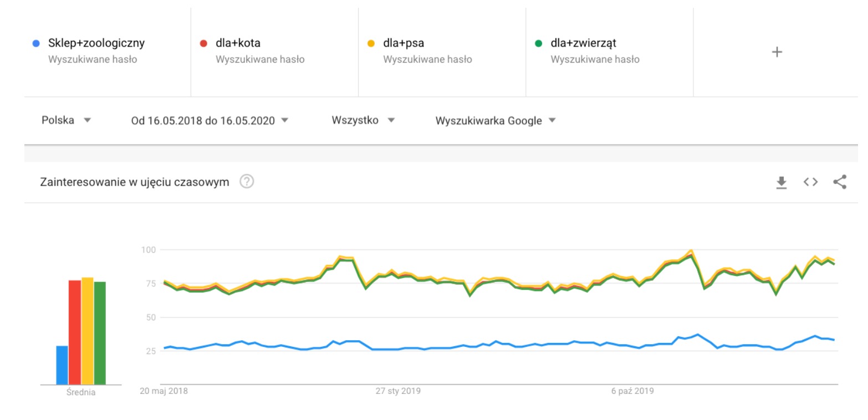Edit the dla+psa search term
This screenshot has height=420, width=868.
pos(404,43)
